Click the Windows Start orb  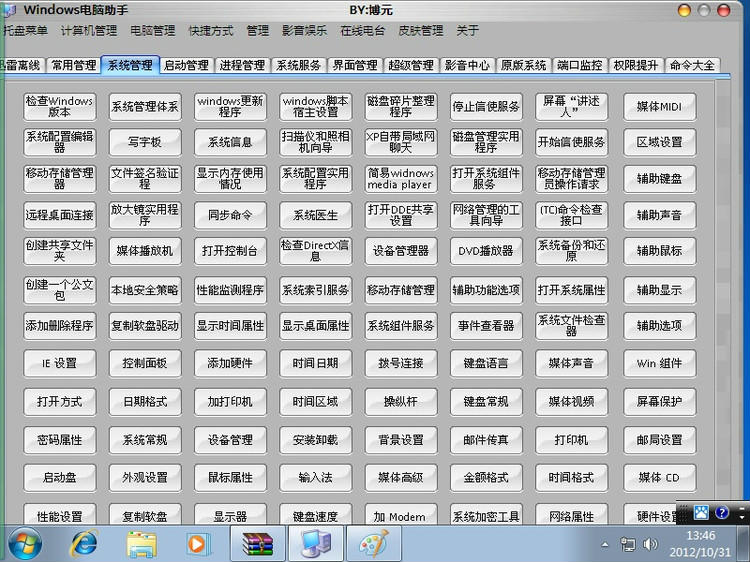tap(25, 544)
